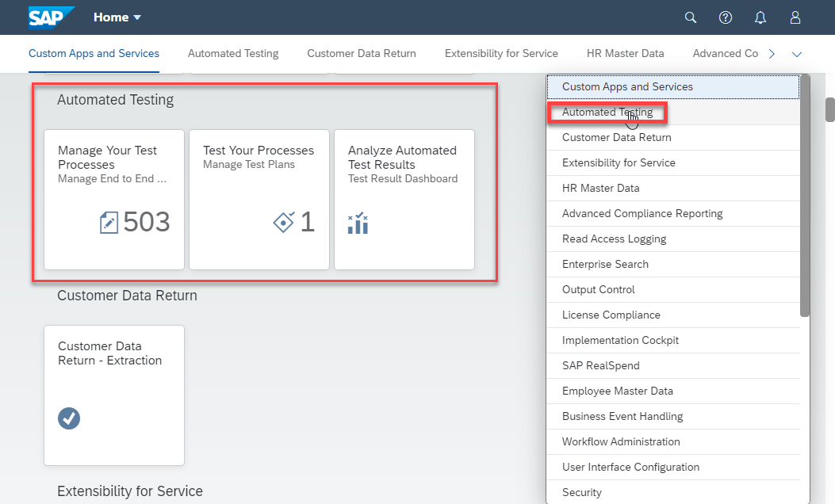Select User Interface Configuration list entry
The image size is (835, 504).
tap(673, 468)
